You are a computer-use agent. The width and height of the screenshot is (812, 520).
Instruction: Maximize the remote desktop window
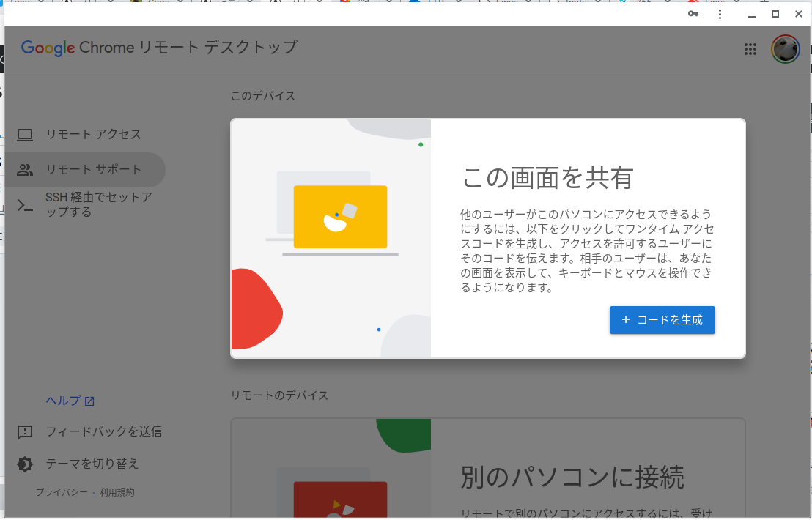point(775,14)
